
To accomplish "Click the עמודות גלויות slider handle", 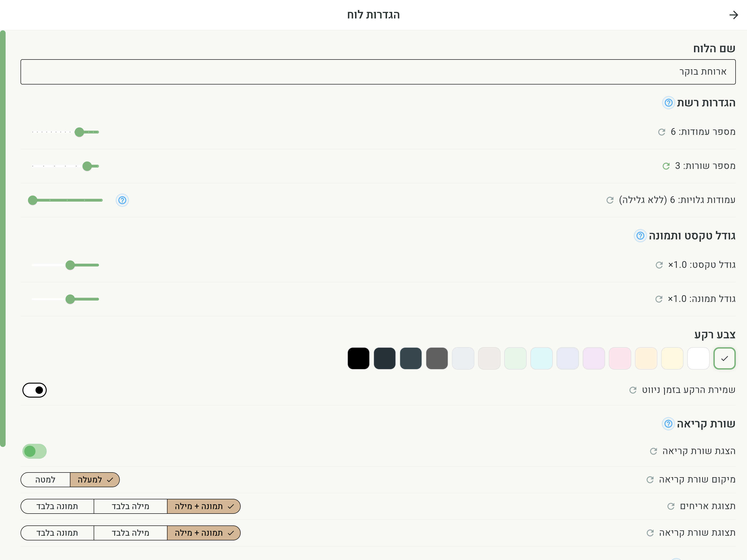I will point(32,200).
